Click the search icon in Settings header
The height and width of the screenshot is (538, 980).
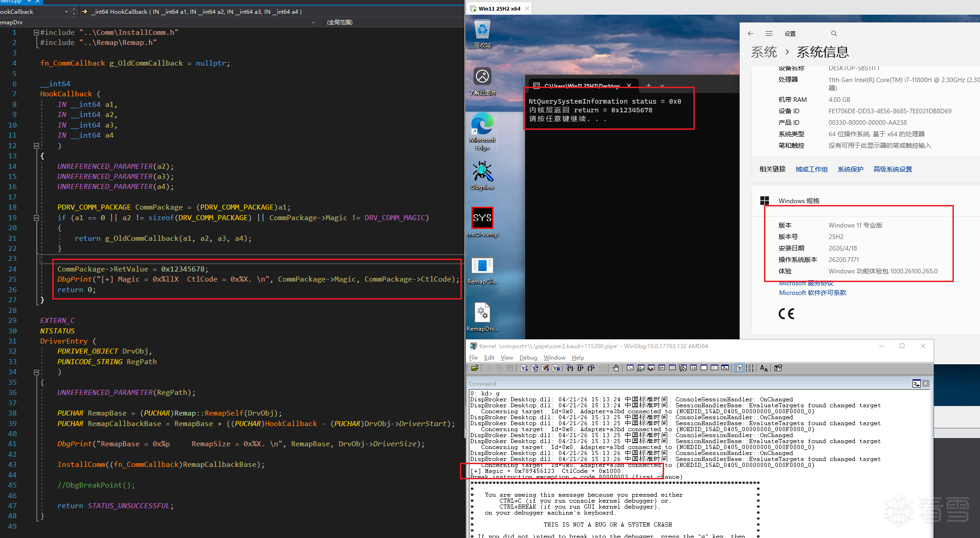tap(834, 33)
